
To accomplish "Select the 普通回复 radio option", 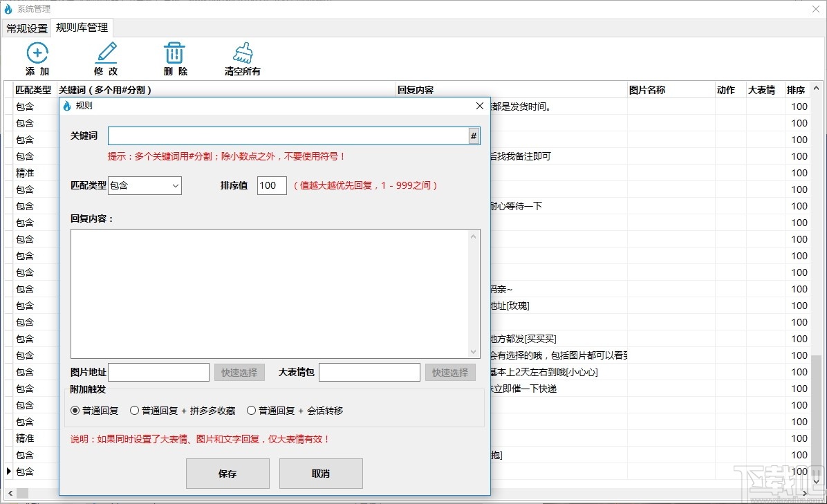I will 75,410.
